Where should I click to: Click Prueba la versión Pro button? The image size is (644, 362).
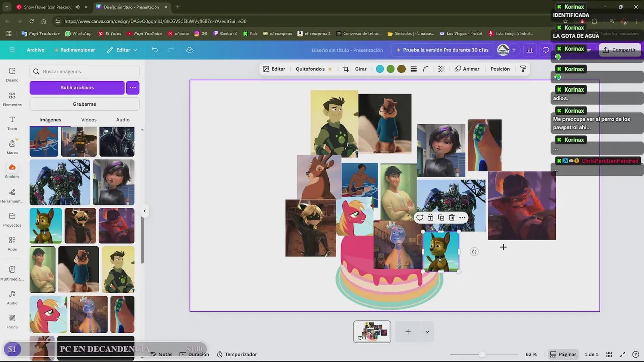[442, 50]
